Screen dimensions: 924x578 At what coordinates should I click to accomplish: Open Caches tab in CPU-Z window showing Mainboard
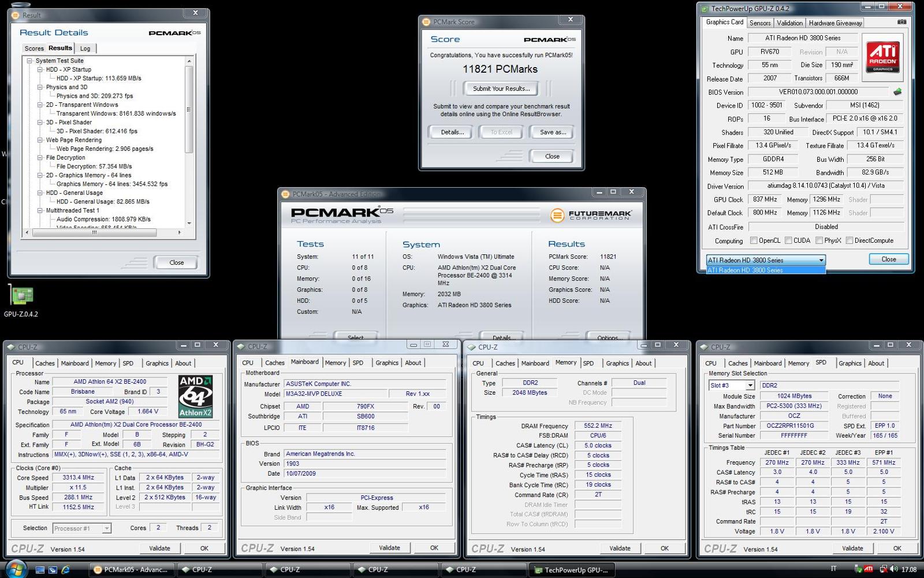pyautogui.click(x=274, y=363)
